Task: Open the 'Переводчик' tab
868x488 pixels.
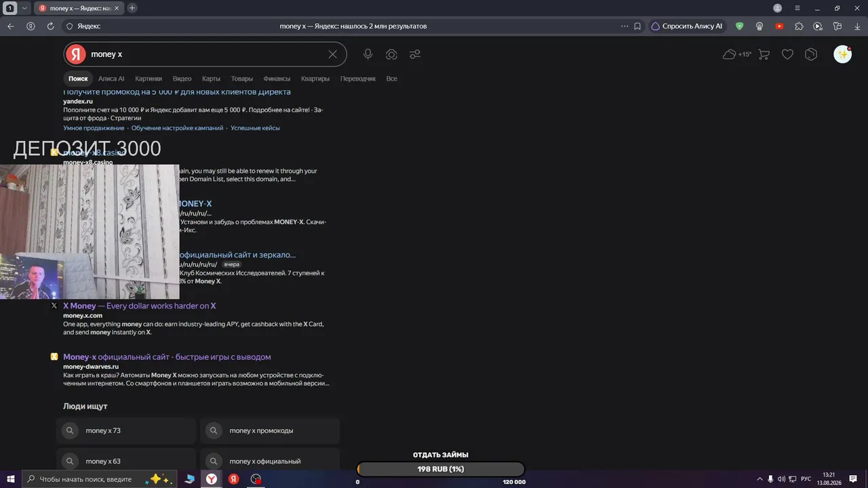Action: coord(358,79)
